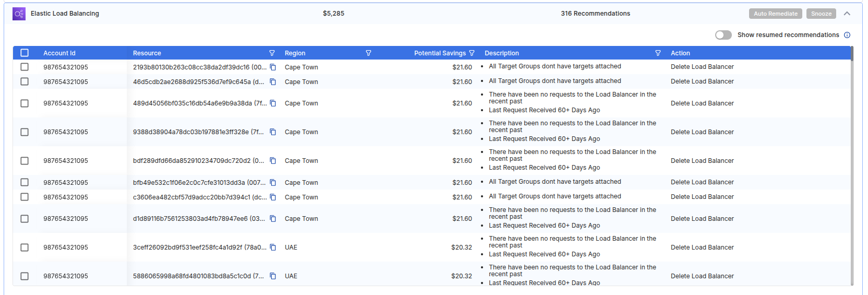
Task: Enable Show resumed recommendations toggle
Action: [x=723, y=35]
